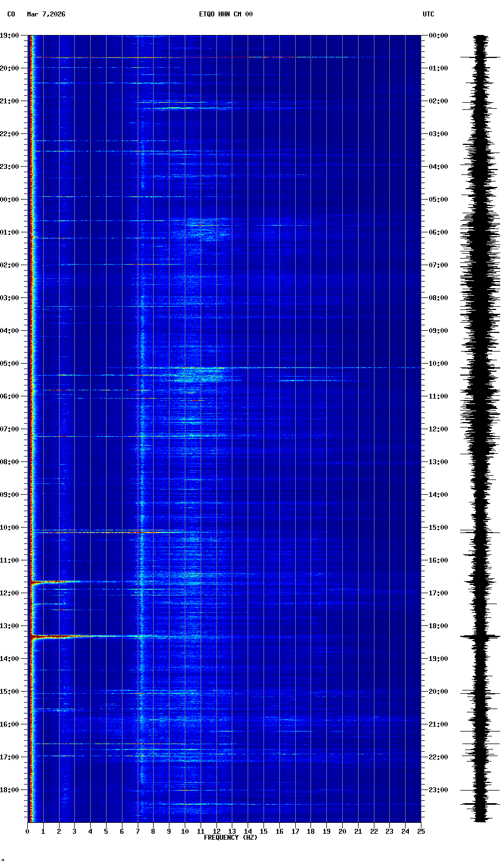Click the 0 Hz frequency axis label
Viewport: 504px width, 866px height.
click(27, 832)
